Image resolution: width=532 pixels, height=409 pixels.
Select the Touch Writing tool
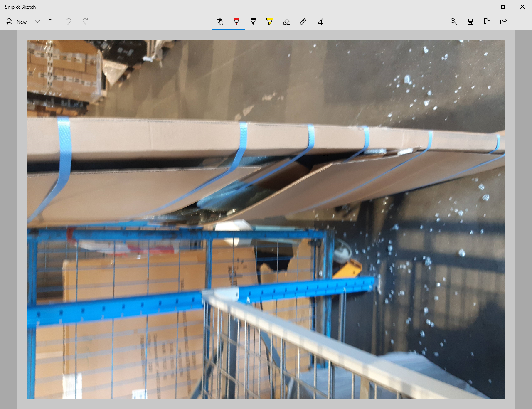(x=220, y=22)
